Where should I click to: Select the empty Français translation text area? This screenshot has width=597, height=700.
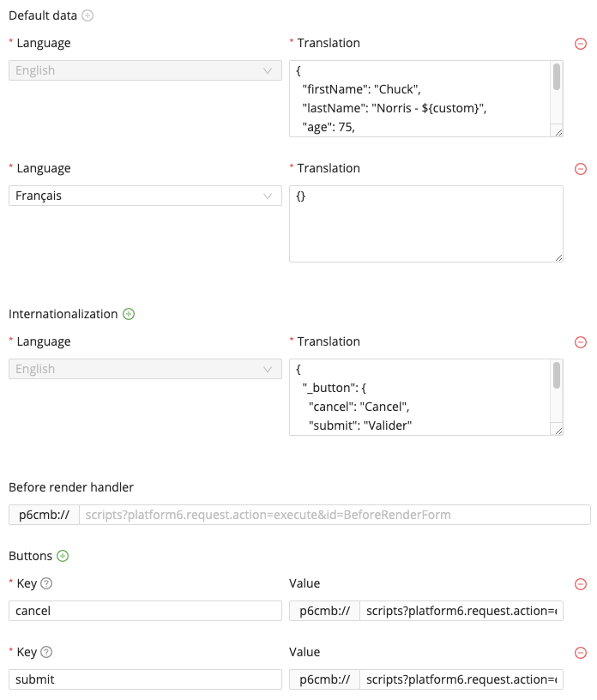click(x=425, y=223)
